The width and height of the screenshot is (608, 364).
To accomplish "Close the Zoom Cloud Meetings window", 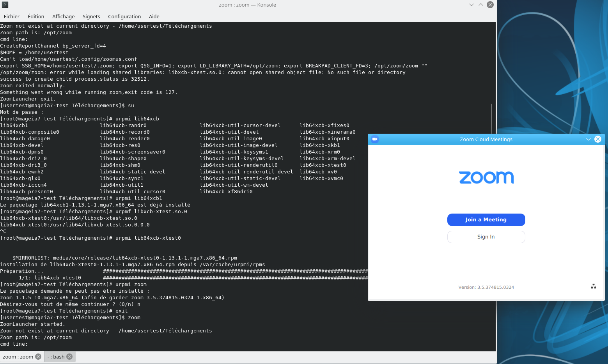I will pyautogui.click(x=598, y=139).
